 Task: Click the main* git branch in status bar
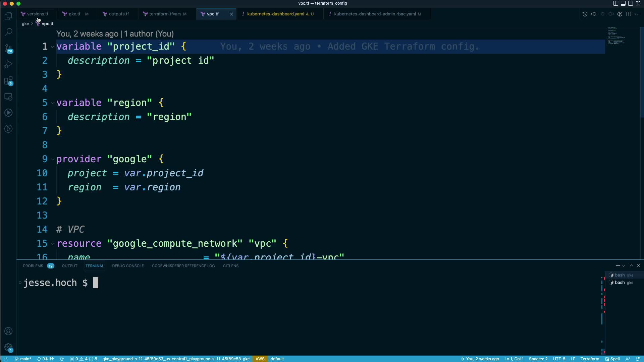point(23,359)
